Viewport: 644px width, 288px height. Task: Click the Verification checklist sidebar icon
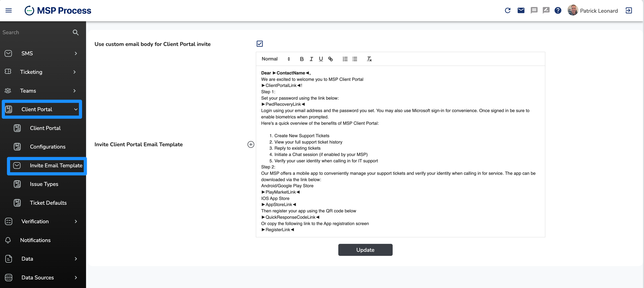point(9,221)
